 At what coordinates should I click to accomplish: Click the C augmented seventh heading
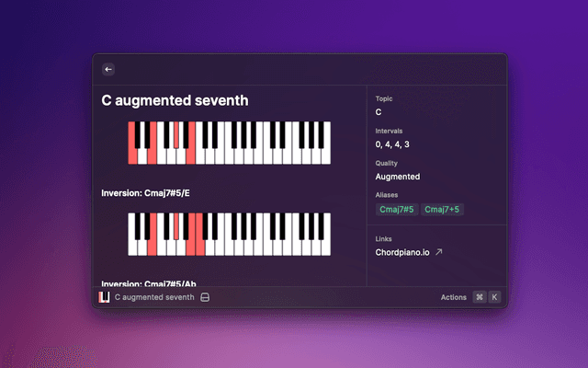click(174, 100)
